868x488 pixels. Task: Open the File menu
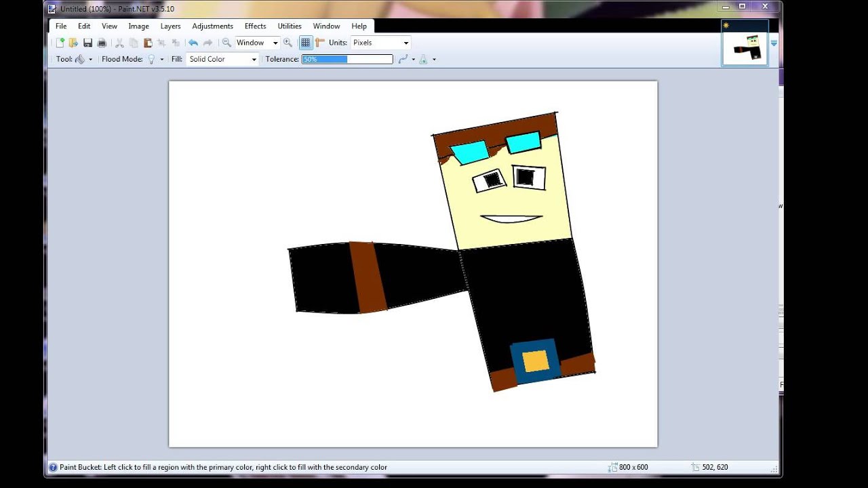tap(61, 26)
